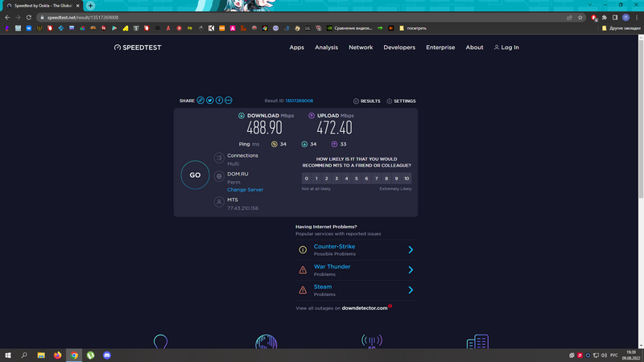
Task: Click the Change Server link
Action: click(x=245, y=190)
